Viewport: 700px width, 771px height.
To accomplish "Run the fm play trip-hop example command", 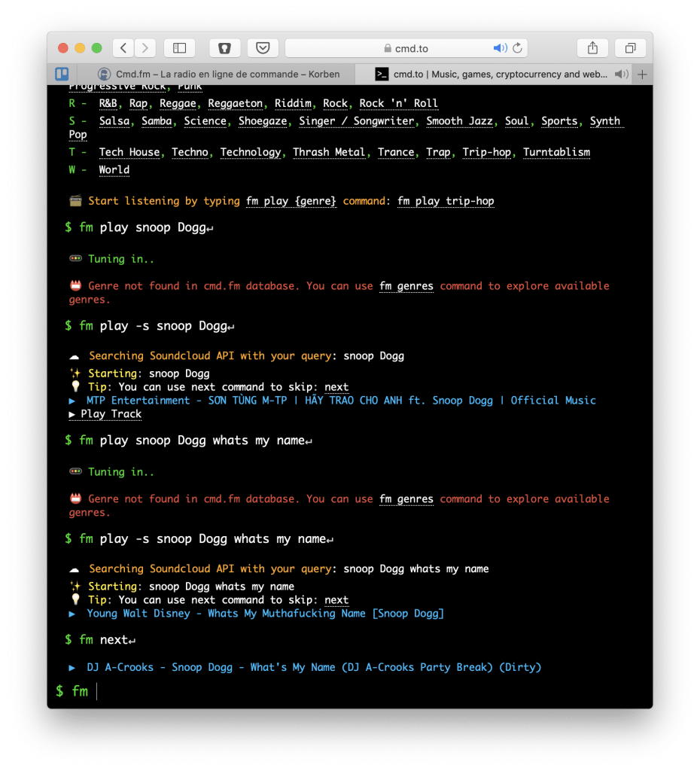I will click(x=446, y=201).
